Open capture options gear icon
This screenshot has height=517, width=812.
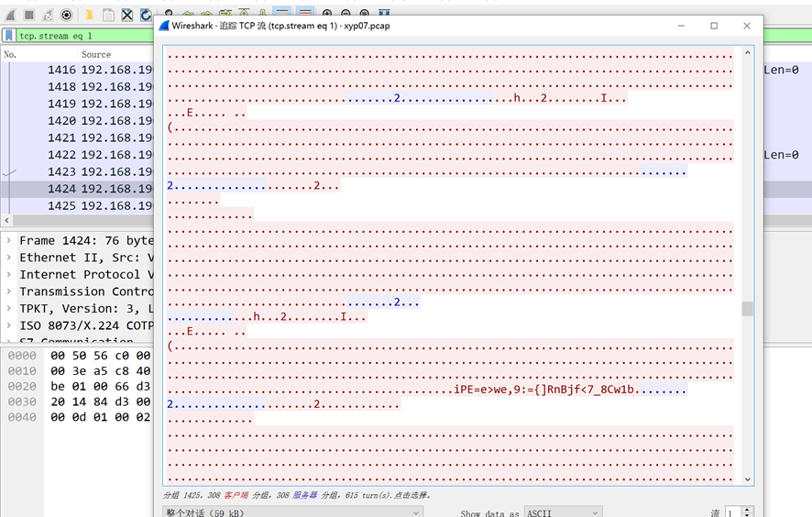pos(67,16)
